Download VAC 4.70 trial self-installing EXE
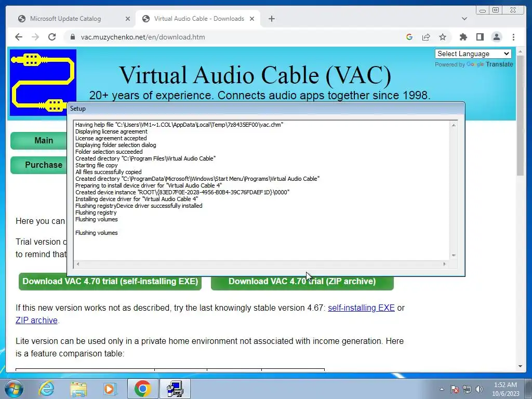Viewport: 532px width, 399px height. click(110, 282)
